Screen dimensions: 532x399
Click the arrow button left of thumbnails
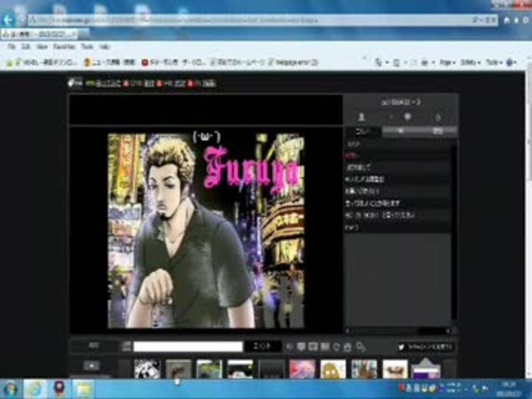pyautogui.click(x=91, y=366)
